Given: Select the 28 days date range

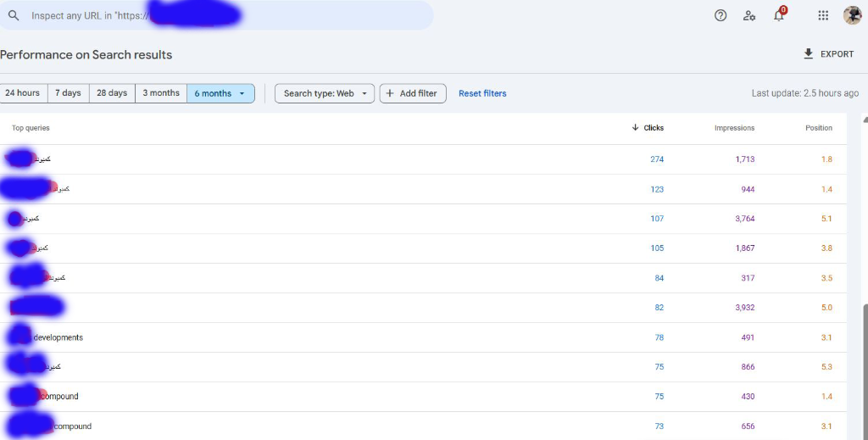Looking at the screenshot, I should [x=112, y=93].
